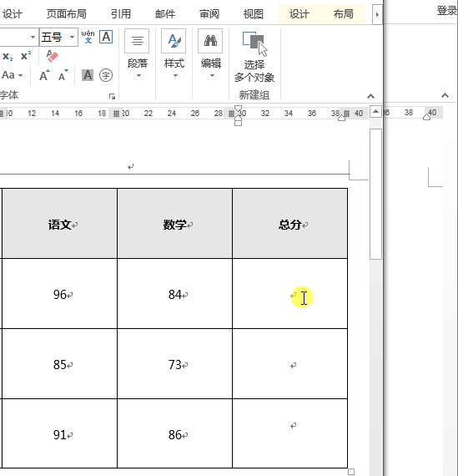Click the first-line indent marker on ruler

tap(238, 109)
